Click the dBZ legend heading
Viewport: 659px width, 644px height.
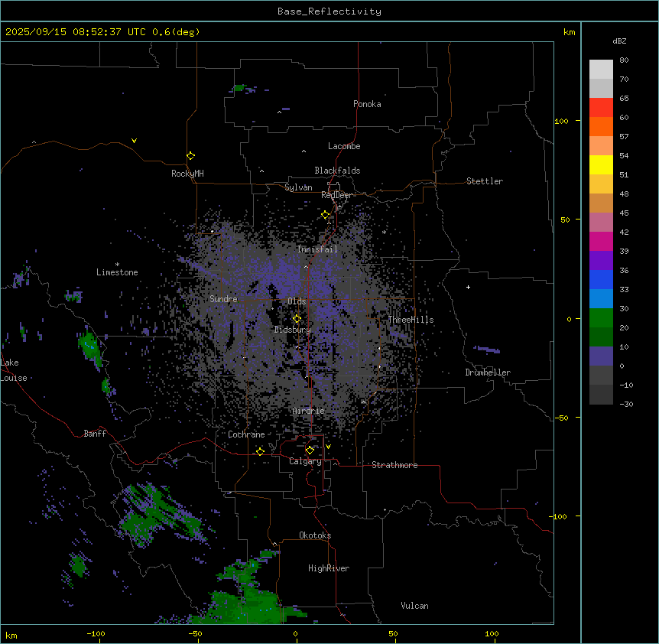(619, 41)
